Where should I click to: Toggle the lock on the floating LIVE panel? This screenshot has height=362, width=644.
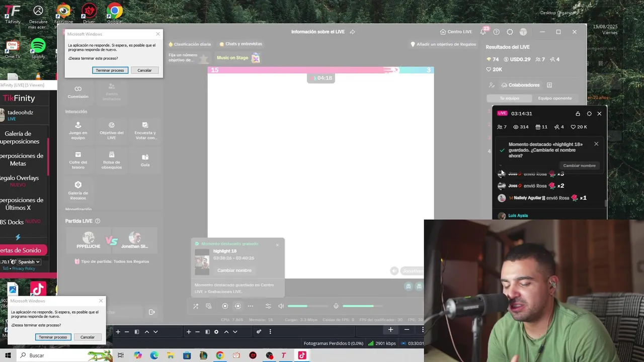click(x=578, y=114)
